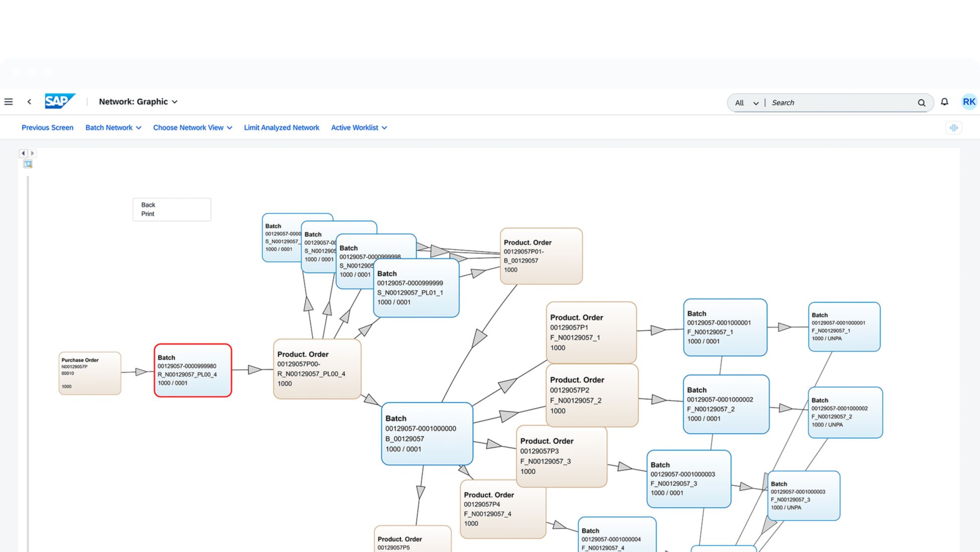Click the navigation area zoom icon
Screen dimensions: 980x552
point(28,164)
